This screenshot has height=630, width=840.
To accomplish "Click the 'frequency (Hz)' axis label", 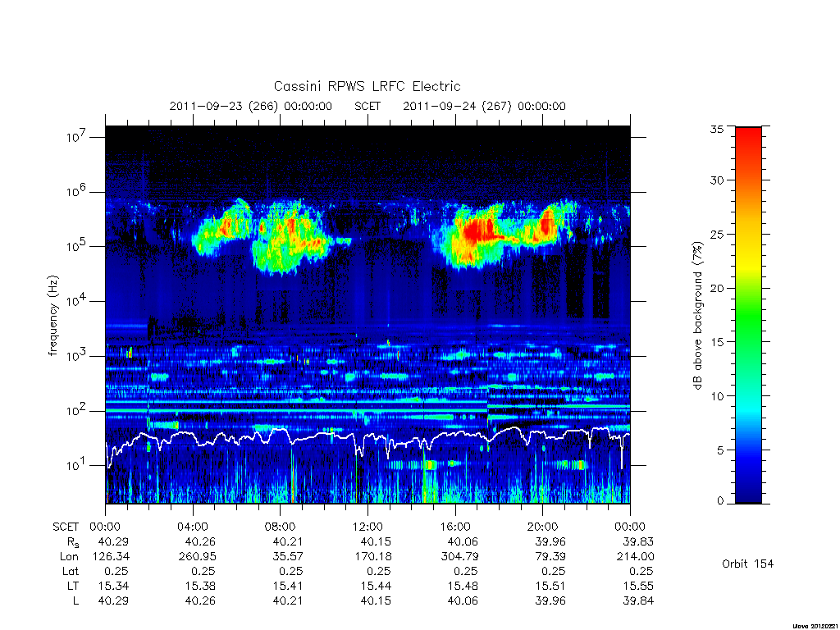I will (52, 316).
